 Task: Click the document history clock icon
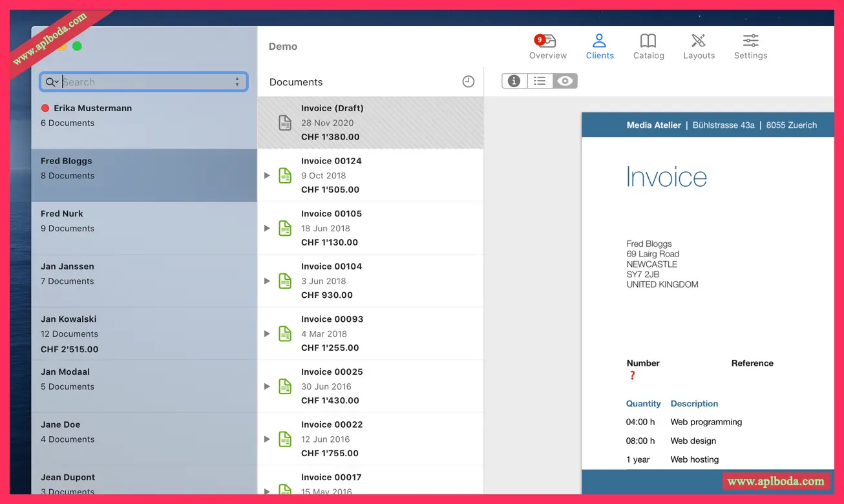[469, 81]
